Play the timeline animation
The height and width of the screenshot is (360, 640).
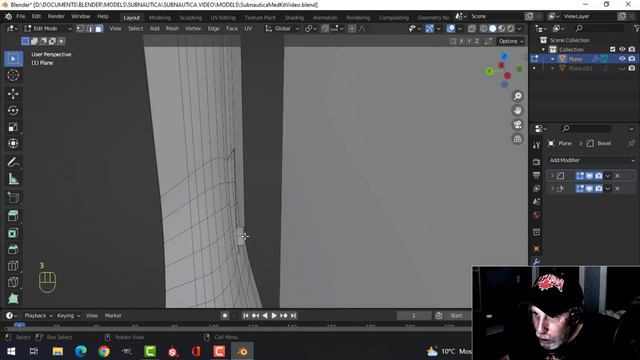tap(274, 316)
